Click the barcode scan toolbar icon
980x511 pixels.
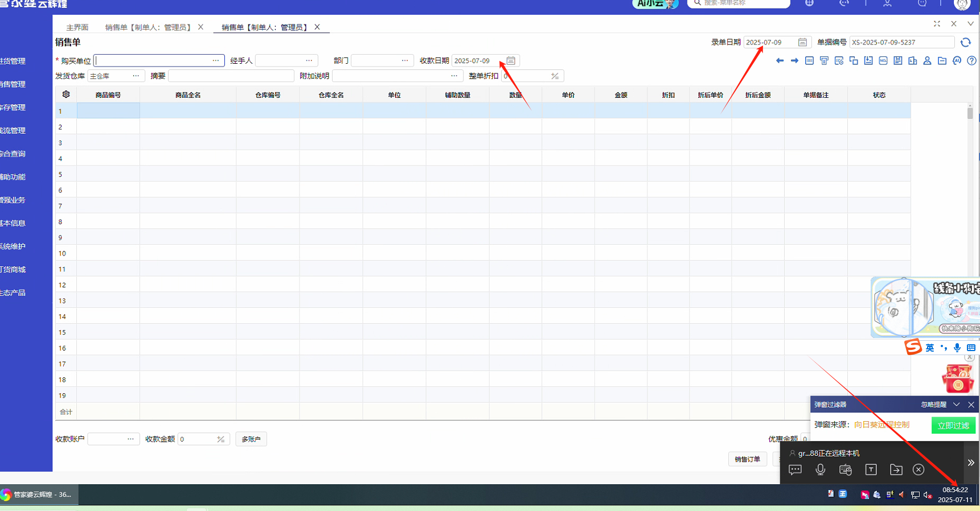809,61
